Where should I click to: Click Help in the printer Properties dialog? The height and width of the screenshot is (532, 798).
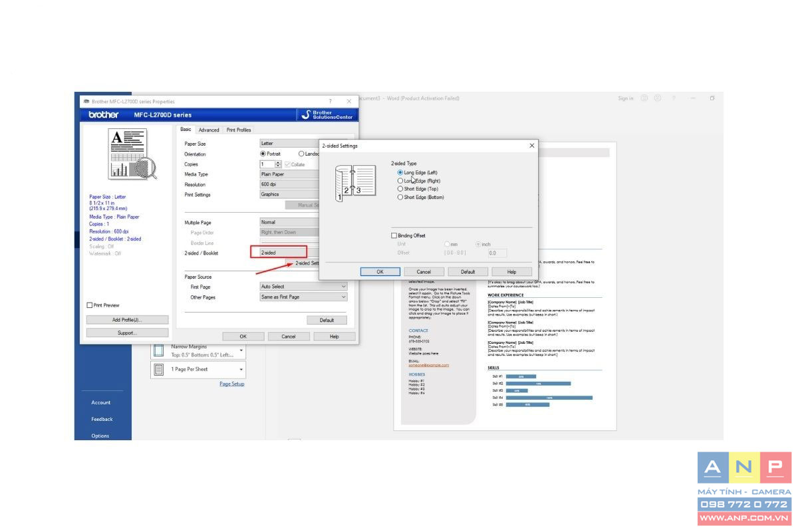point(334,336)
